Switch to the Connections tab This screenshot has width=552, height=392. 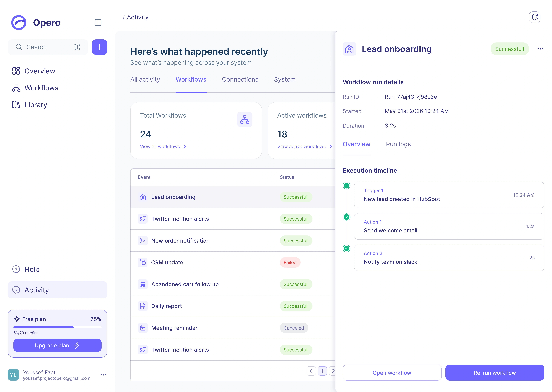[240, 79]
